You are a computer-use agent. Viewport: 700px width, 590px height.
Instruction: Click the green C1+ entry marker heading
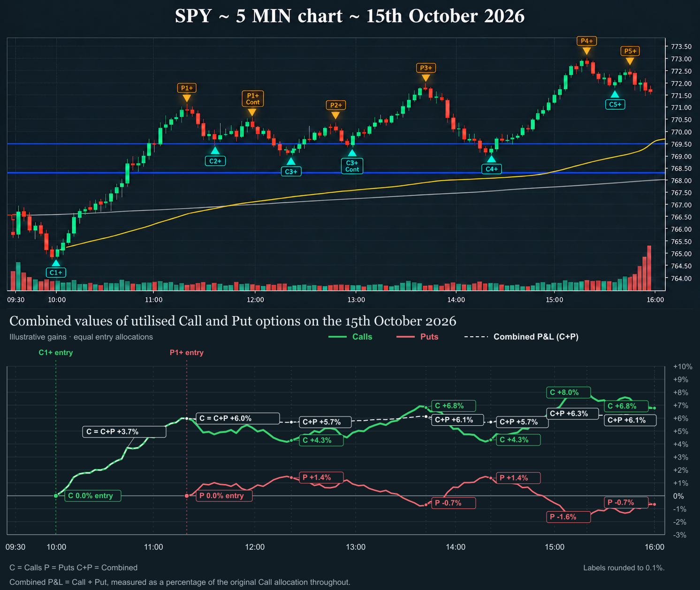[56, 353]
